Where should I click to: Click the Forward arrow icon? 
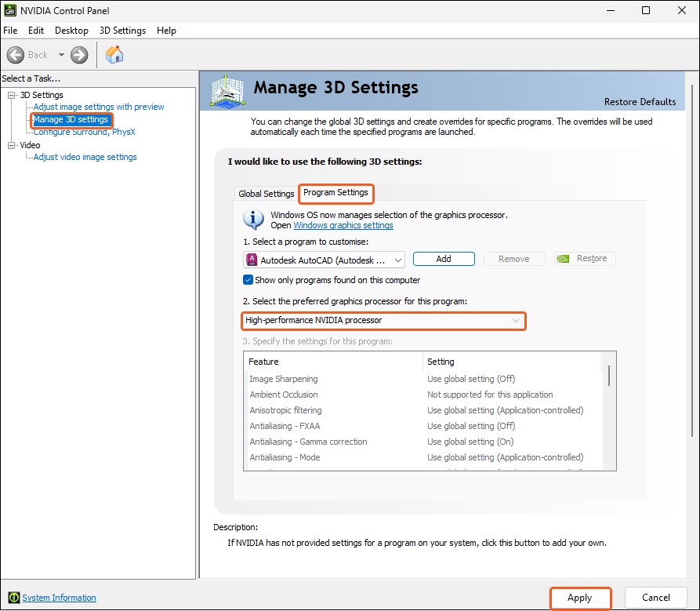[x=79, y=55]
